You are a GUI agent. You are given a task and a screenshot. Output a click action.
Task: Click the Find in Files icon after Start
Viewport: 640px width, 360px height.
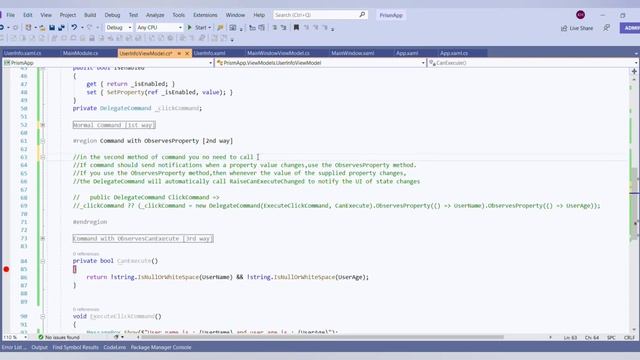220,28
